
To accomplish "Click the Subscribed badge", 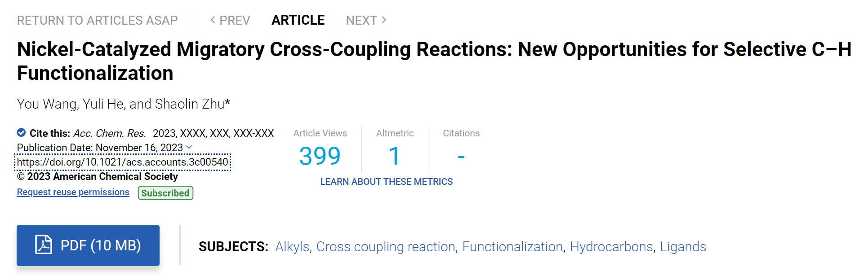I will tap(165, 193).
